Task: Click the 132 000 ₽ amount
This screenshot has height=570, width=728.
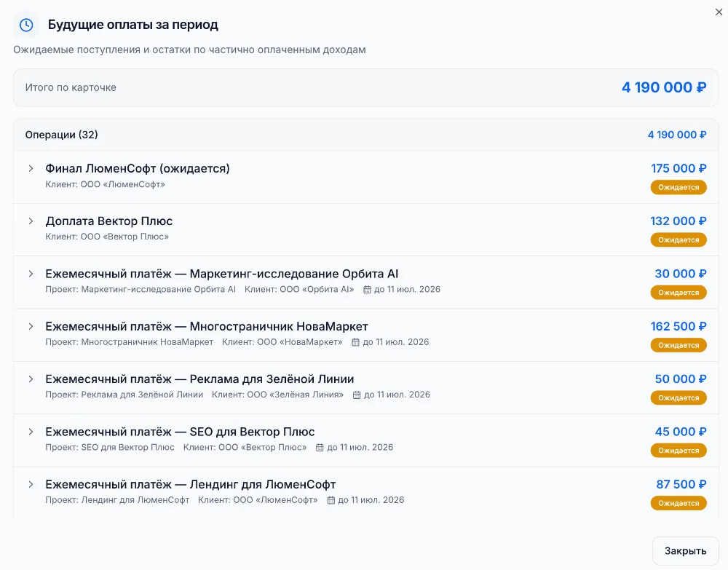Action: [678, 221]
